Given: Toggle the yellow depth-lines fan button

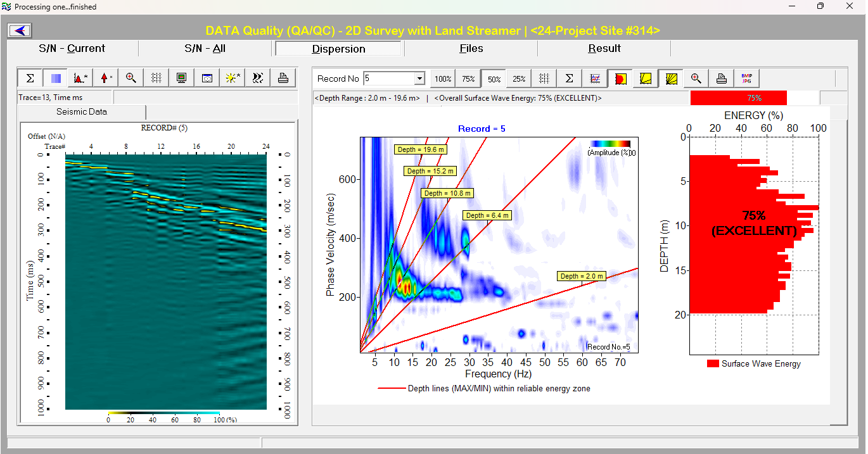Looking at the screenshot, I should [x=670, y=79].
